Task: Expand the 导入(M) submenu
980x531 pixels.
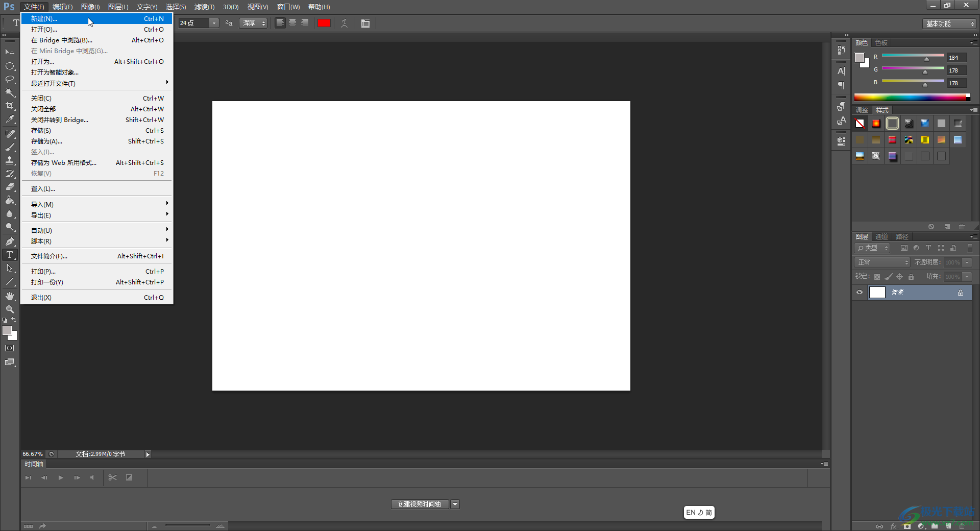Action: [x=97, y=204]
